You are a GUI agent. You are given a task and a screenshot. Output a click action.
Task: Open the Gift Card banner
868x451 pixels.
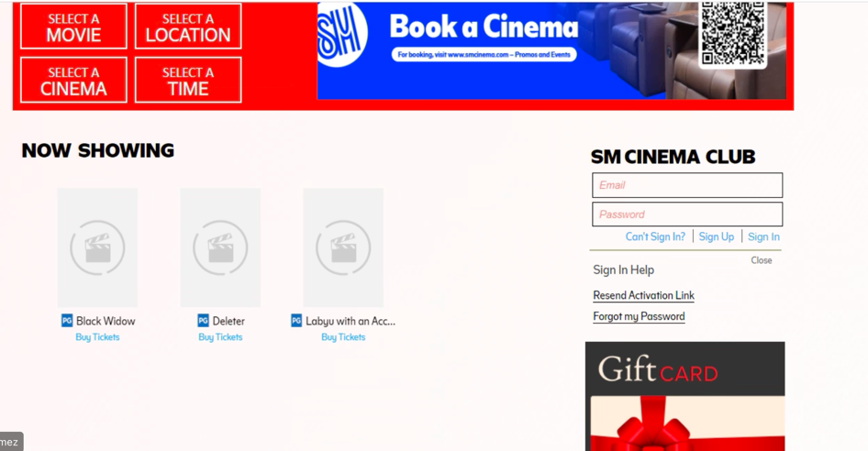click(x=684, y=396)
